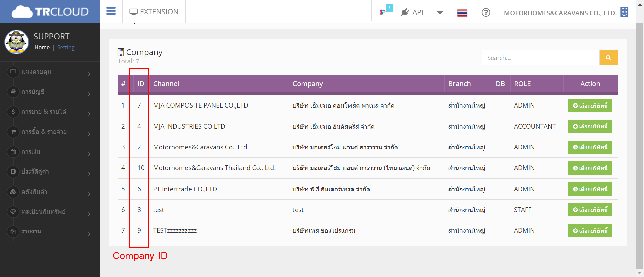This screenshot has width=644, height=277.
Task: Switch language using Thai flag icon
Action: (x=462, y=13)
